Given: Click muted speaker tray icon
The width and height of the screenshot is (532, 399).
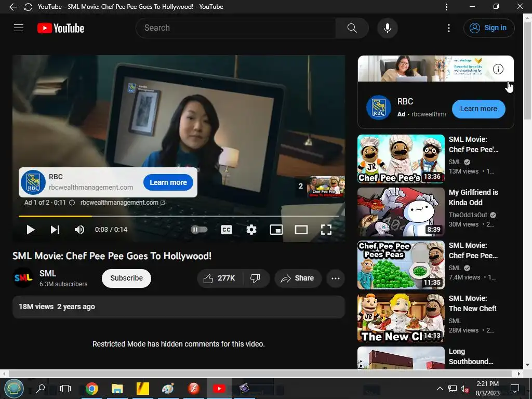Looking at the screenshot, I should [x=465, y=389].
